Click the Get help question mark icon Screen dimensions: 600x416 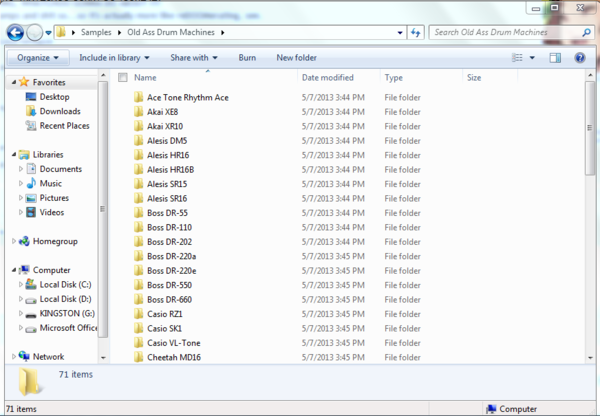580,58
